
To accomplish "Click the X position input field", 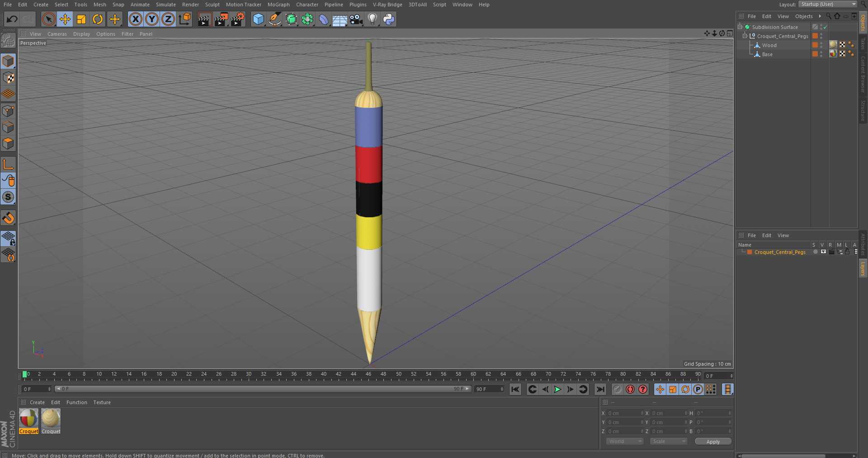I will point(625,413).
